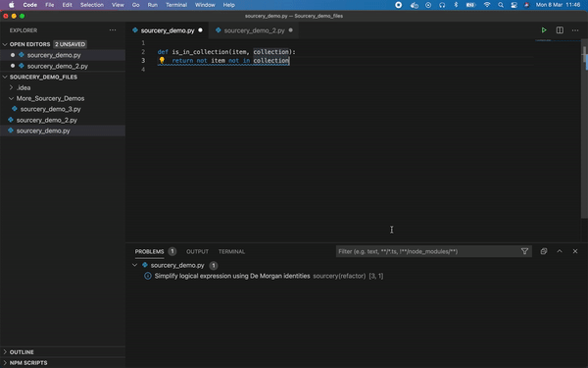Viewport: 588px width, 368px height.
Task: Open the Terminal menu in menu bar
Action: click(x=176, y=5)
